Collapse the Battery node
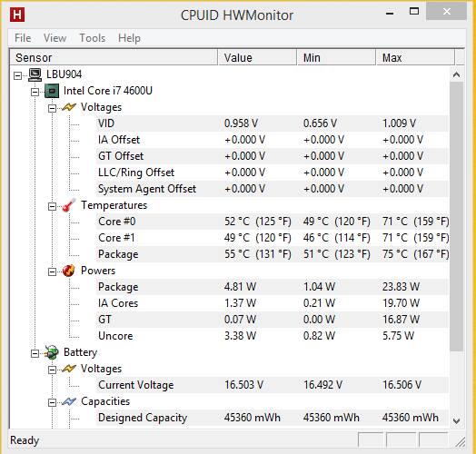 [35, 353]
